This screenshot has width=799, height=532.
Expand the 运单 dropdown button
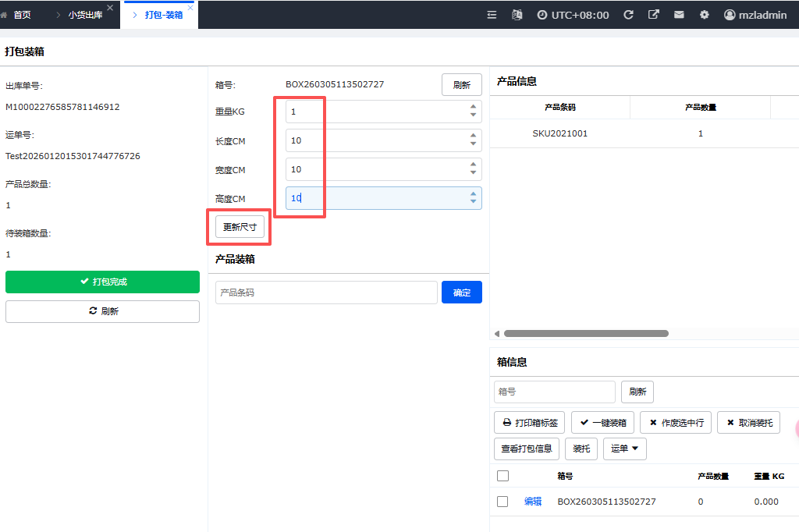pyautogui.click(x=624, y=449)
